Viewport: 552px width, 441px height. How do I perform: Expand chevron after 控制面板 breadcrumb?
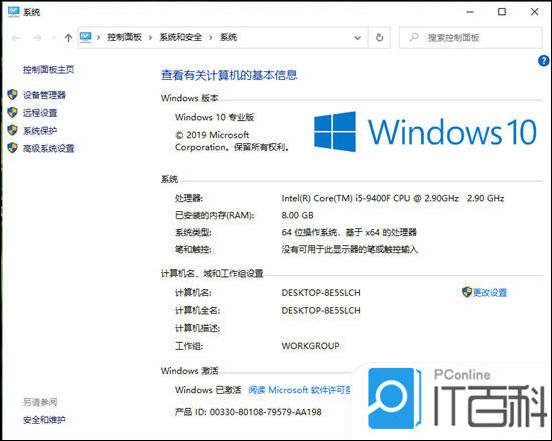pos(150,38)
